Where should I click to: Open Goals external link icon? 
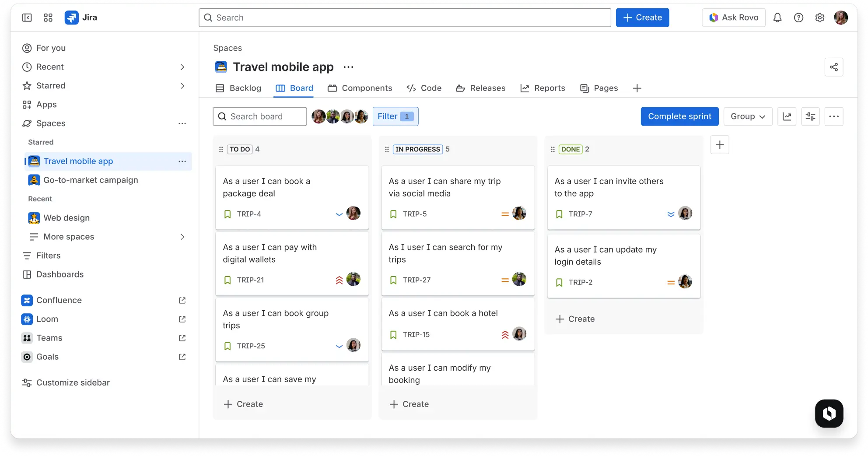[x=182, y=357]
